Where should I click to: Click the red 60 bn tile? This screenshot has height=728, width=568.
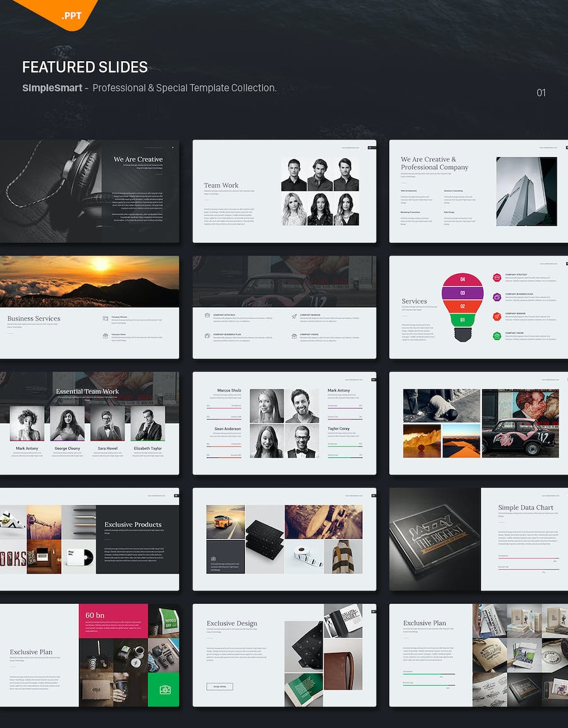click(114, 620)
